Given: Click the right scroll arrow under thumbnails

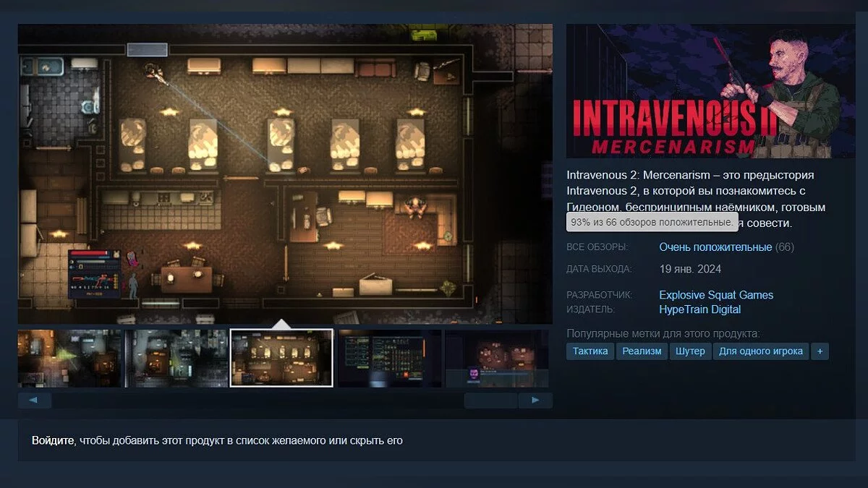Looking at the screenshot, I should pos(535,400).
